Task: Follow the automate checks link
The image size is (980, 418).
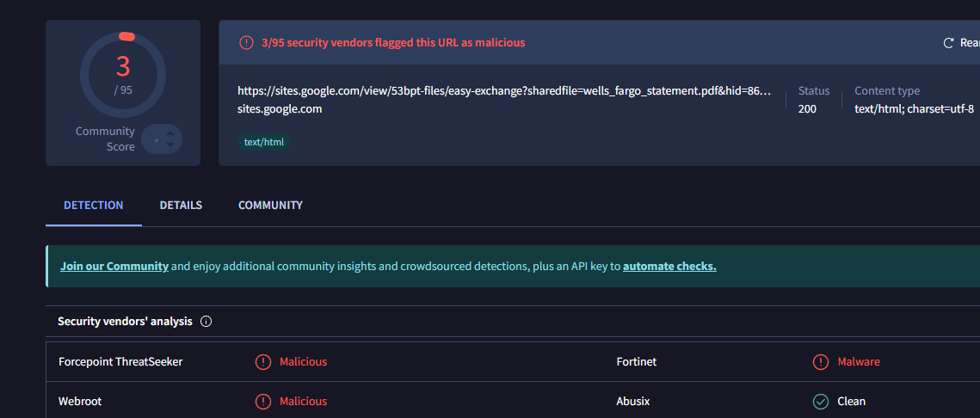Action: [669, 266]
